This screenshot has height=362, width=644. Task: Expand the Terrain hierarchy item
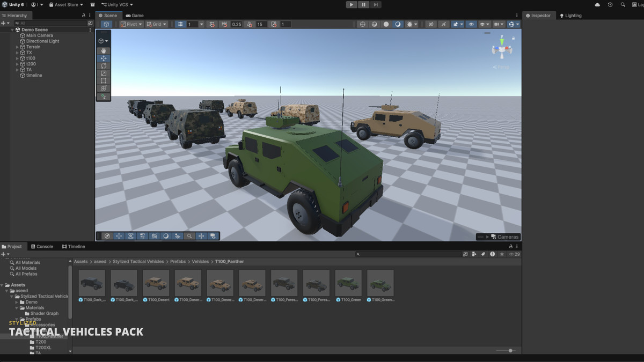click(x=17, y=47)
